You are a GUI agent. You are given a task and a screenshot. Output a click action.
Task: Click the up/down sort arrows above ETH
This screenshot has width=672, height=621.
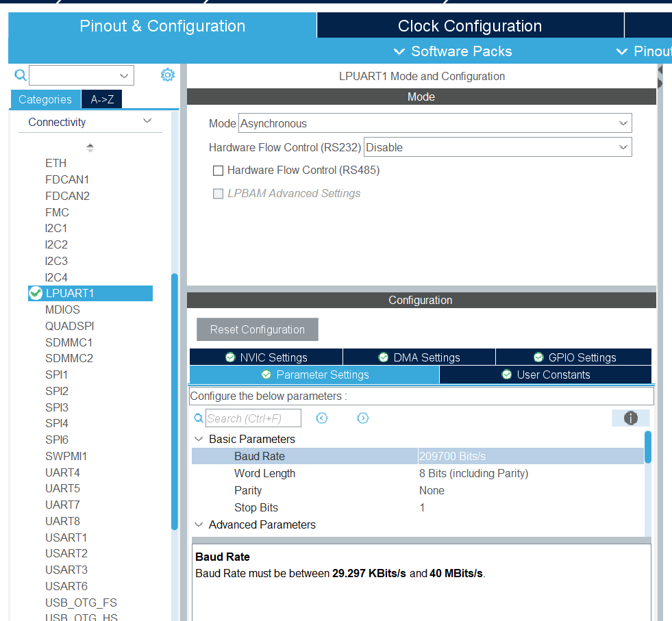[x=90, y=148]
